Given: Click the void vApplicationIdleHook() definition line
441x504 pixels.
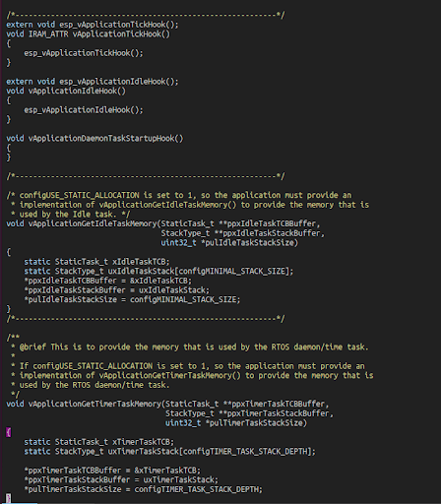Looking at the screenshot, I should (x=66, y=92).
